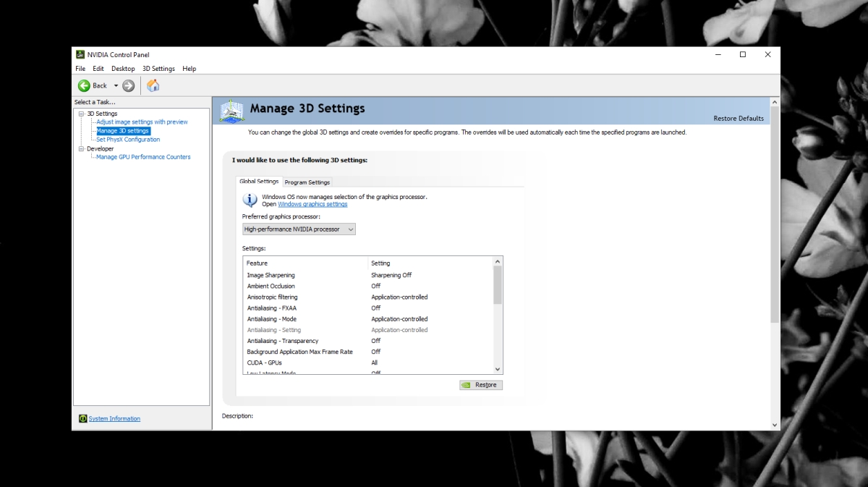This screenshot has height=487, width=868.
Task: Select Set PhysX Configuration
Action: click(x=128, y=140)
